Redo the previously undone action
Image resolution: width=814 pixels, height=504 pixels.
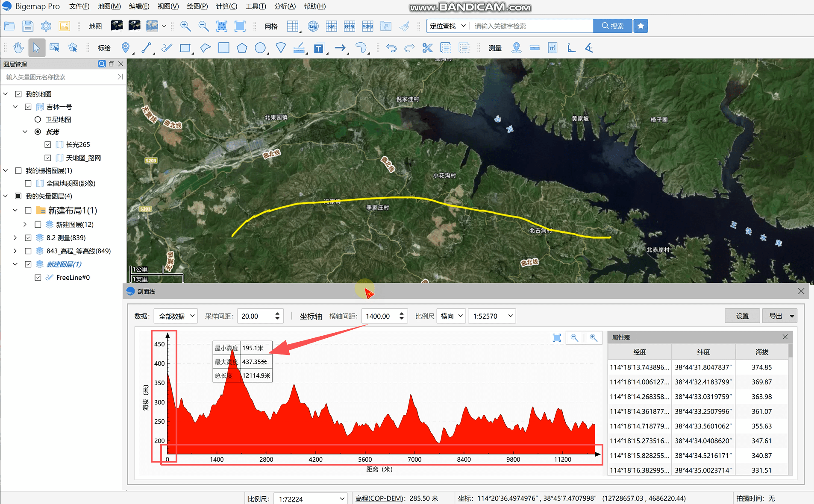coord(409,48)
